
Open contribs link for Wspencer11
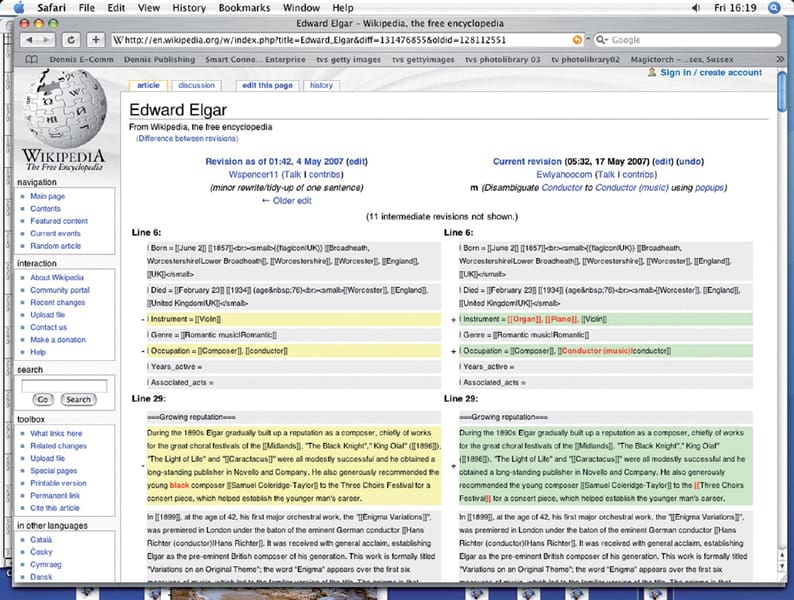tap(324, 175)
